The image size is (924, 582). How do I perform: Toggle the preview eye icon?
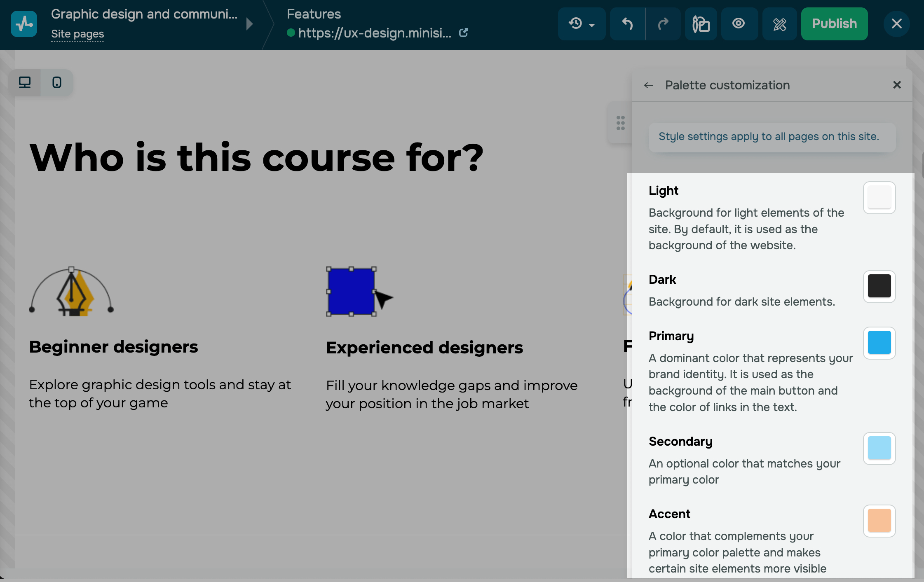pos(739,24)
